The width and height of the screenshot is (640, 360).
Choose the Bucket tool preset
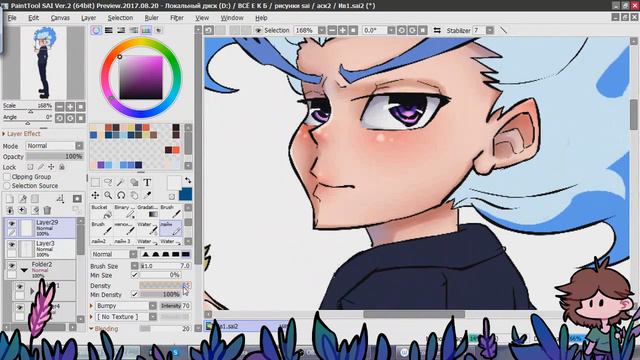pos(101,211)
